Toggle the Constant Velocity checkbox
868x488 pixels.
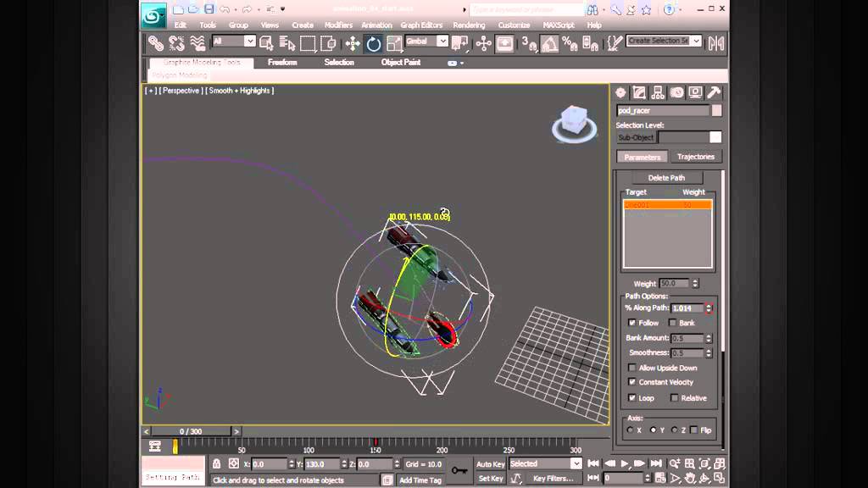pos(632,382)
